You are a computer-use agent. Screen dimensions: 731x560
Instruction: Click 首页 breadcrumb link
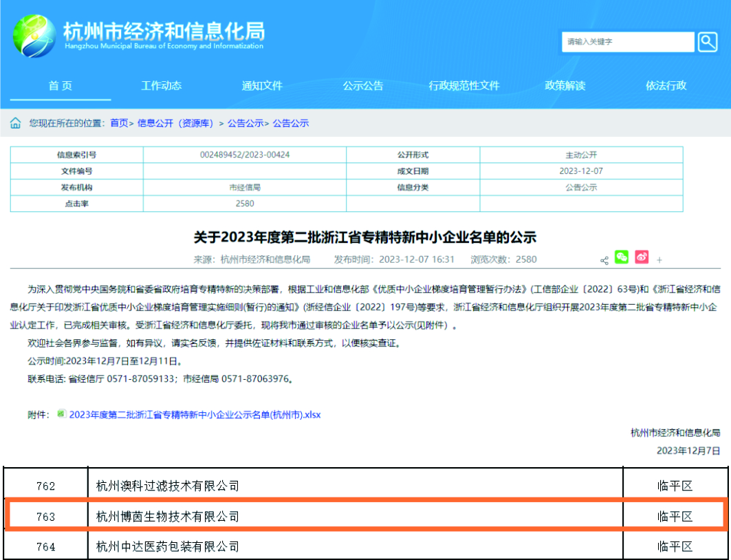[119, 123]
